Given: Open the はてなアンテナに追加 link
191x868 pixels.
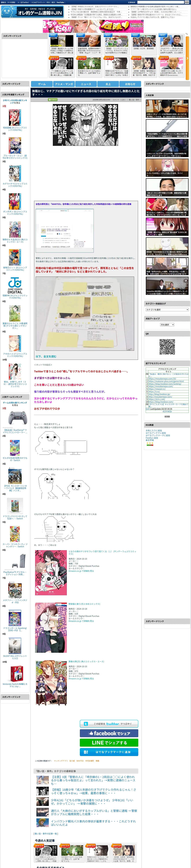Looking at the screenshot, I should click(x=156, y=433).
